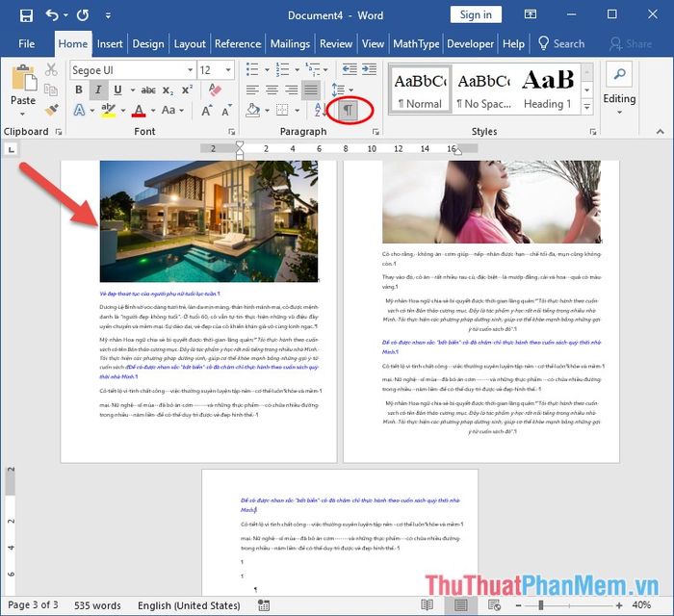Justify the paragraph text

coord(311,90)
